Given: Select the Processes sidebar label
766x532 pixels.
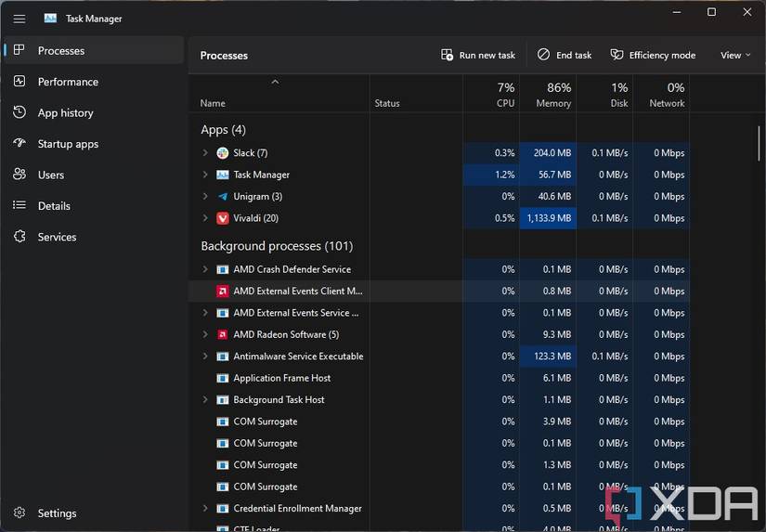Looking at the screenshot, I should pos(61,51).
